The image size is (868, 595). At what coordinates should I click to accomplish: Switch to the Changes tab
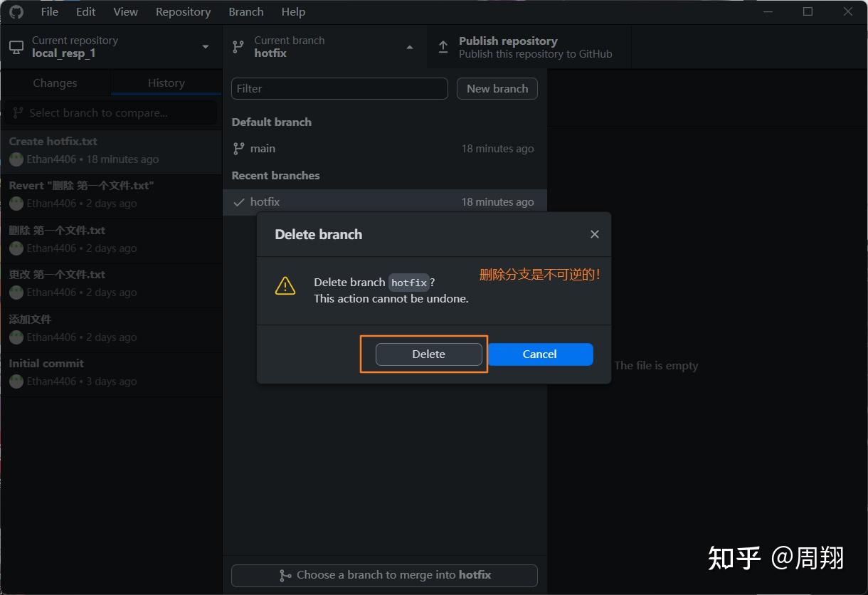(55, 83)
